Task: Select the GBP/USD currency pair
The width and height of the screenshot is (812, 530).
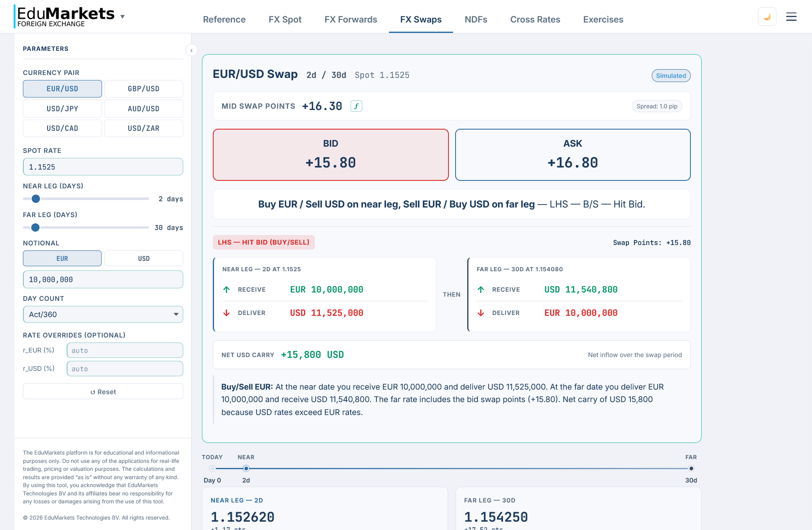Action: [x=143, y=88]
